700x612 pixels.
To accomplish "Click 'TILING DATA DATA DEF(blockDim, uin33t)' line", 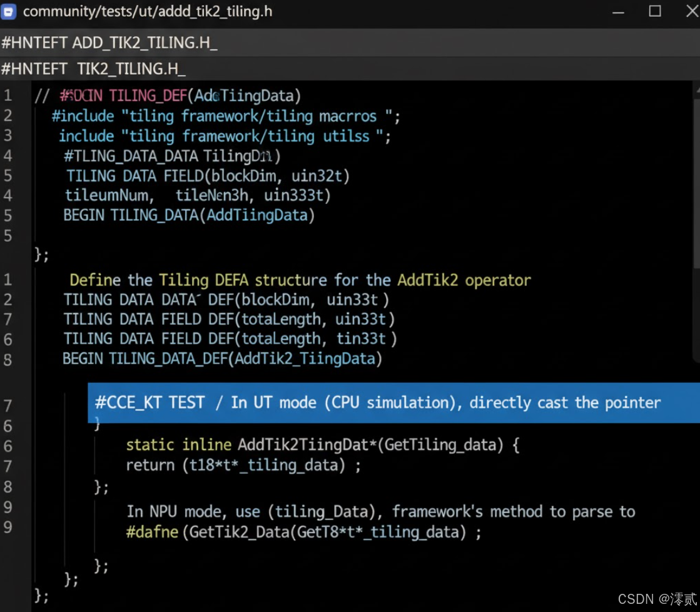I will [x=226, y=299].
